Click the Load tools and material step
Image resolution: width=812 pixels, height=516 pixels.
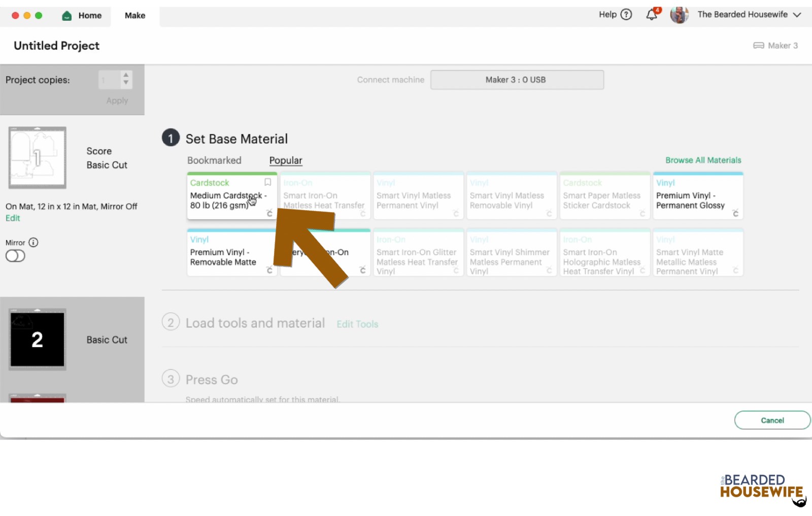point(255,323)
